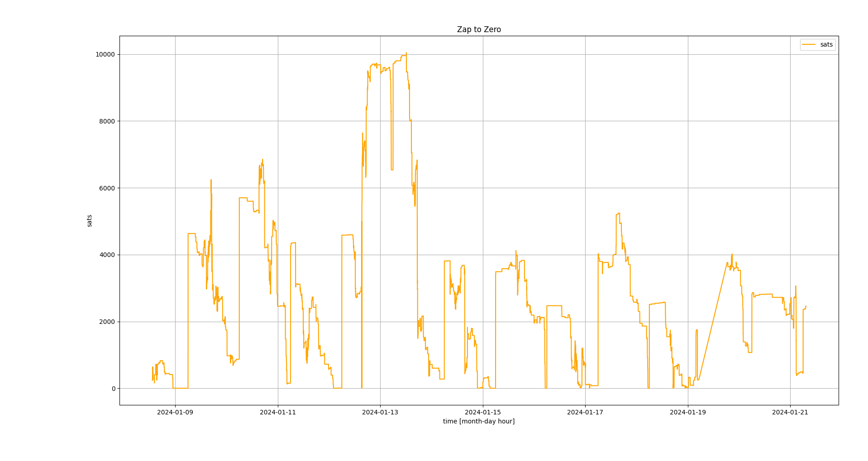Click the orange line sample in legend
The image size is (868, 461).
tap(809, 44)
